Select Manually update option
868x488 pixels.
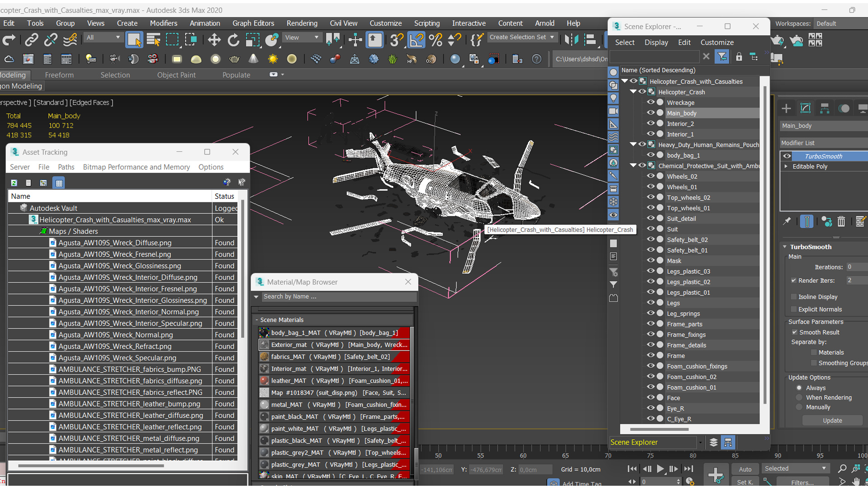coord(799,407)
